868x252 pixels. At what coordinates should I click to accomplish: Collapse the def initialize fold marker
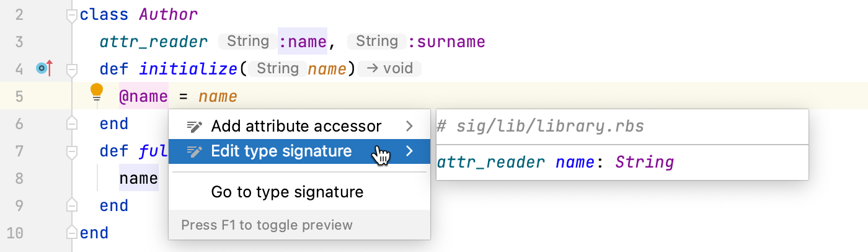[72, 69]
